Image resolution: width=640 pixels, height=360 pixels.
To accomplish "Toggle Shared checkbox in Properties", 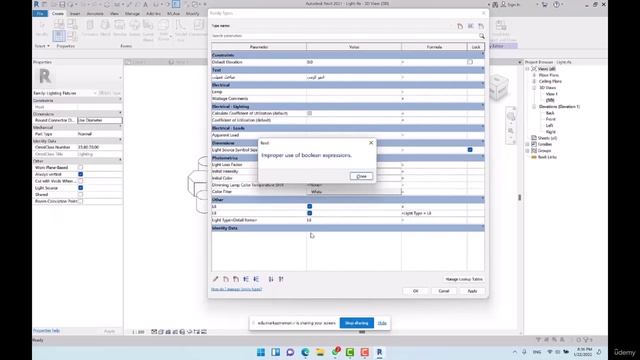I will (80, 195).
